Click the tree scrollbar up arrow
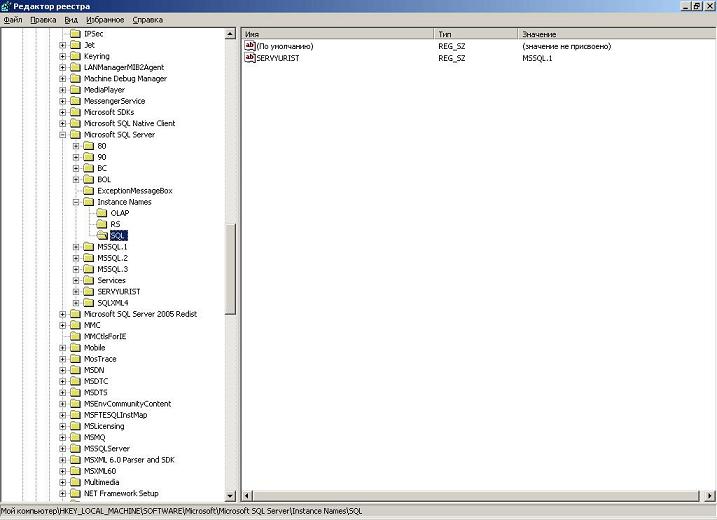717x520 pixels. tap(230, 34)
